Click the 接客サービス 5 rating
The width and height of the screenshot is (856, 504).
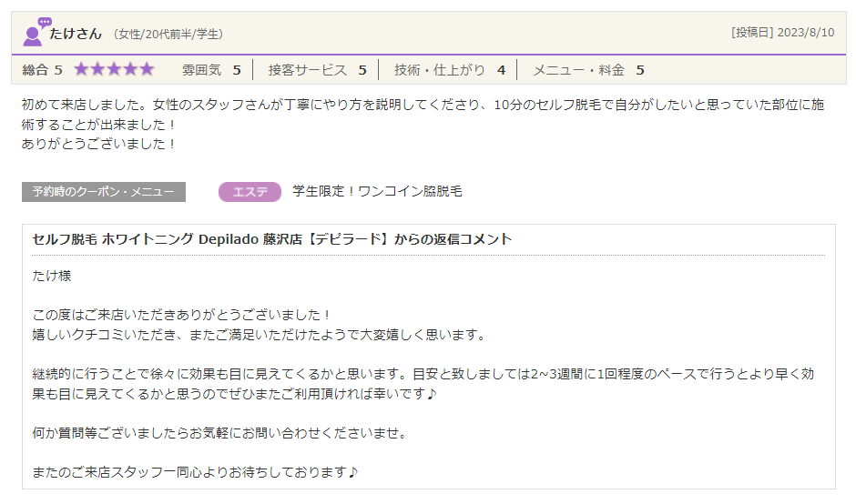(317, 70)
